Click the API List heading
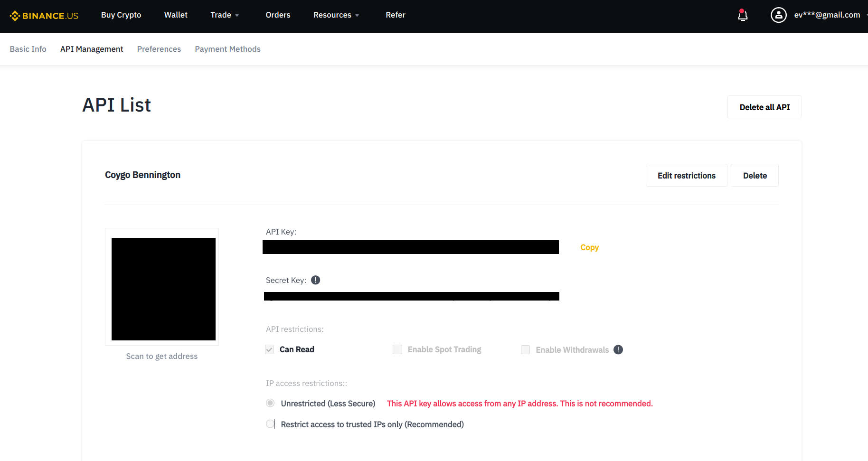Image resolution: width=868 pixels, height=461 pixels. pyautogui.click(x=117, y=105)
